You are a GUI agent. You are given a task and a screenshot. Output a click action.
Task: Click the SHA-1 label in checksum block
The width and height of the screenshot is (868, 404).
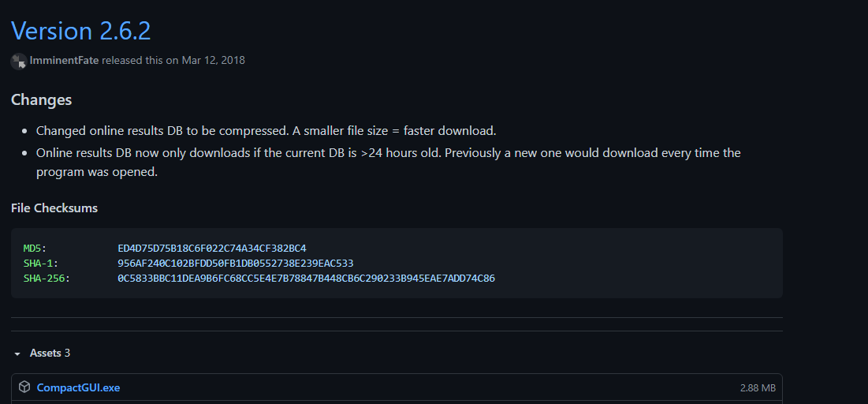41,263
